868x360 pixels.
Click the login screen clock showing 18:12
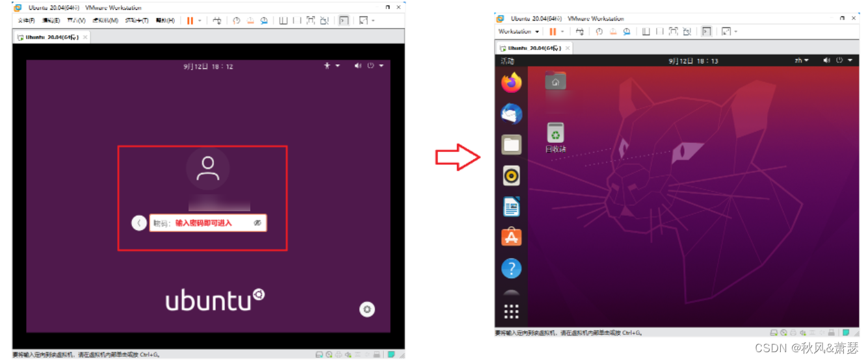(x=208, y=66)
